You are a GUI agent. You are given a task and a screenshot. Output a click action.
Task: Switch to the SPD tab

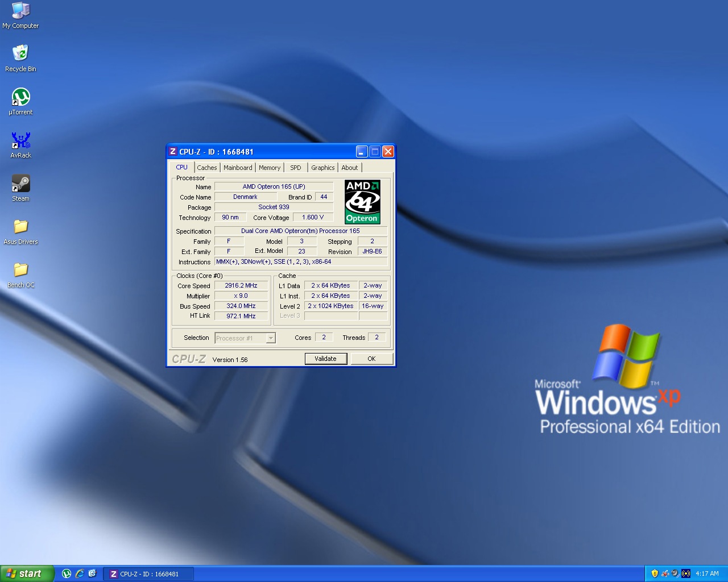click(x=296, y=168)
